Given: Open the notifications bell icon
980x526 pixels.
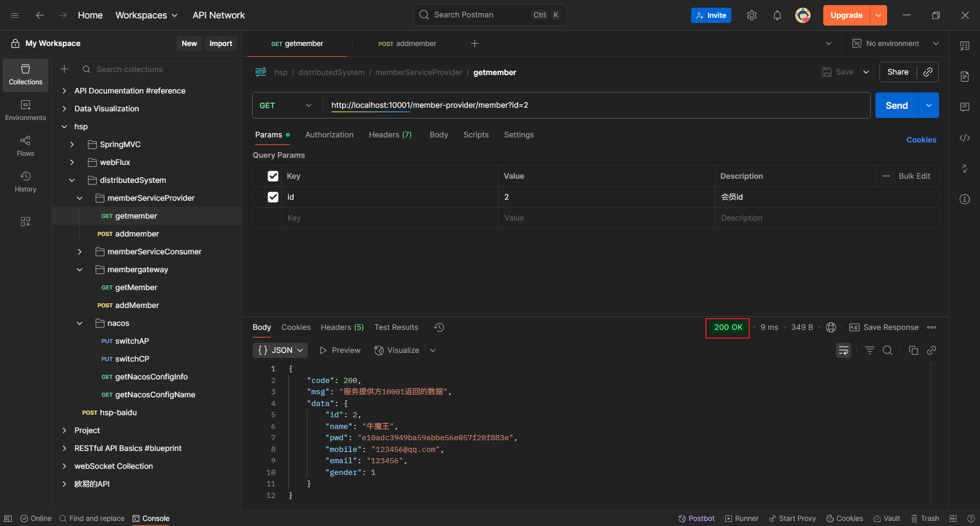Looking at the screenshot, I should pyautogui.click(x=777, y=15).
